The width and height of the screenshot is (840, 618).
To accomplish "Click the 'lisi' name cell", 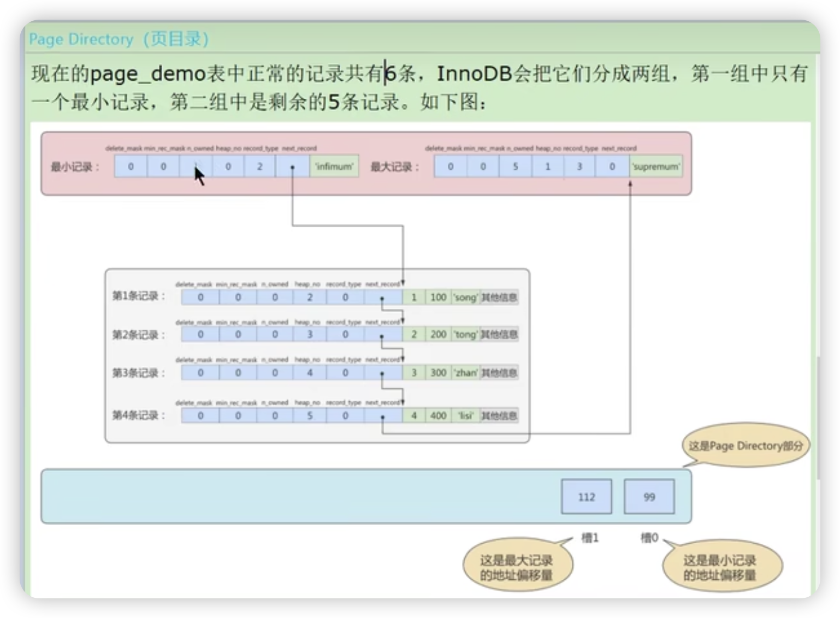I will coord(465,415).
